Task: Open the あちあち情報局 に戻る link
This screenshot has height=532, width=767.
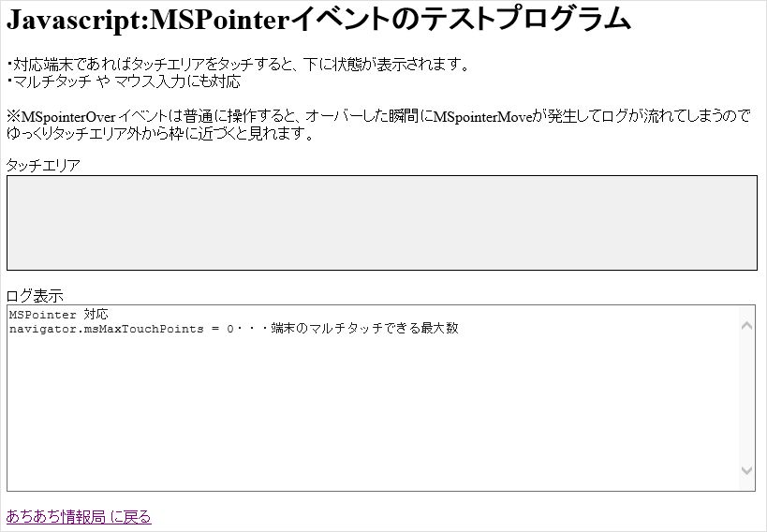Action: (79, 517)
